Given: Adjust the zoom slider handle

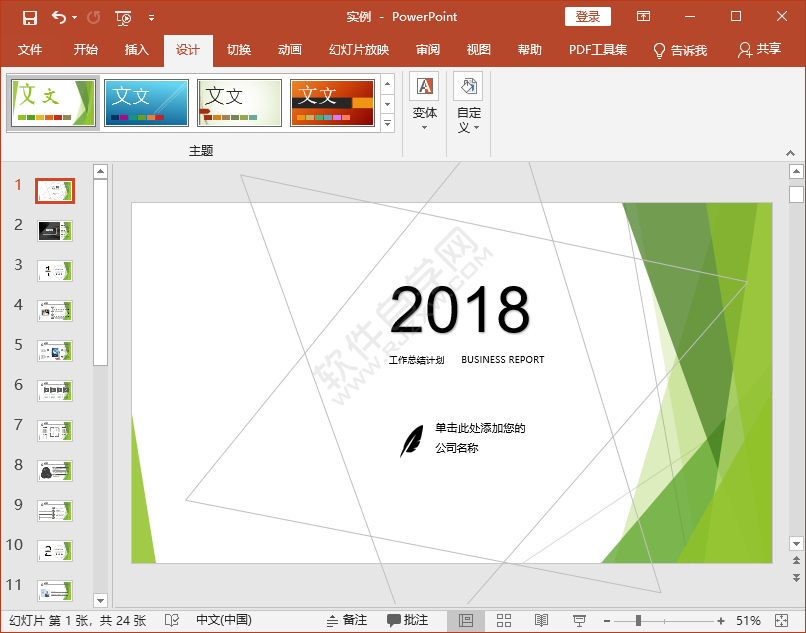Looking at the screenshot, I should pos(638,621).
